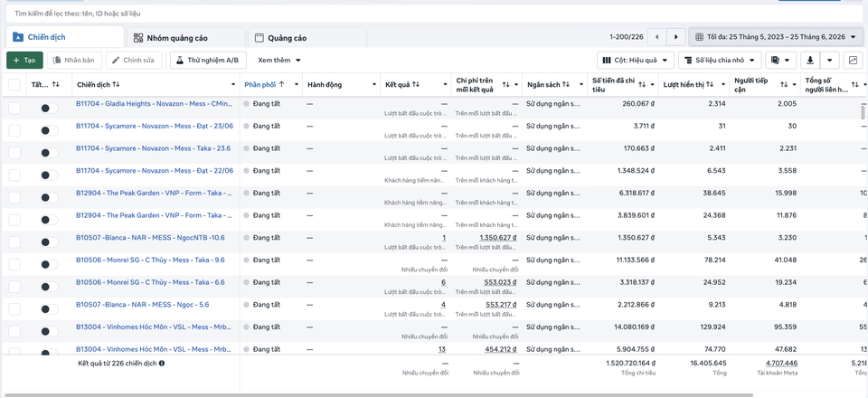Viewport: 868px width, 398px height.
Task: Expand the Xem thêm menu
Action: 279,60
